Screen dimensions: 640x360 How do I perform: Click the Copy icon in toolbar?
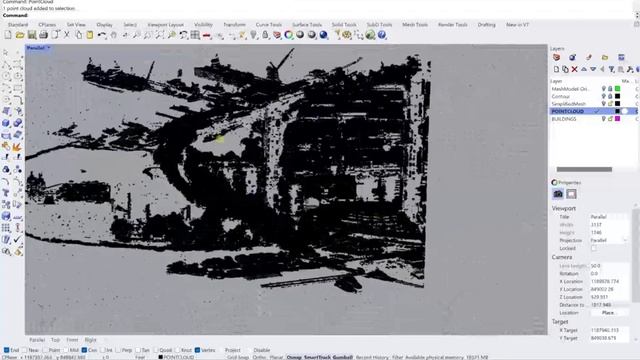point(78,36)
